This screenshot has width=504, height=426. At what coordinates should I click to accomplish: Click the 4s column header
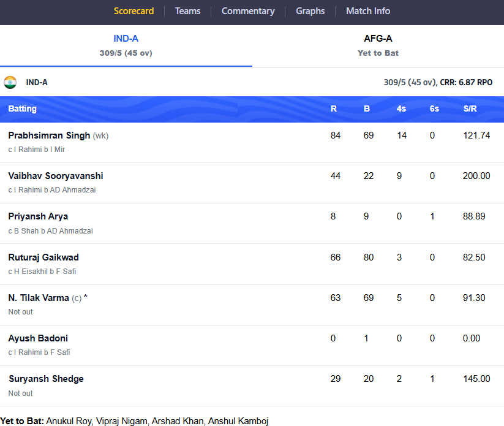click(401, 108)
